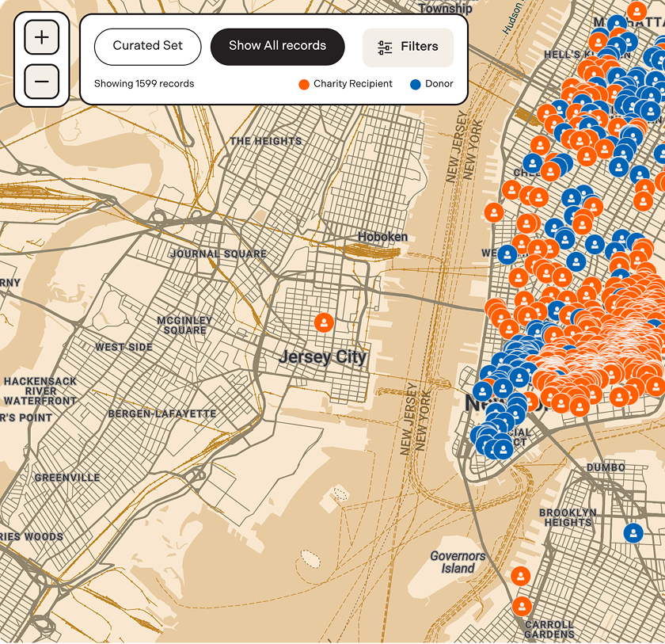Click the BERGEN-LAFAYETTE label

[x=162, y=413]
